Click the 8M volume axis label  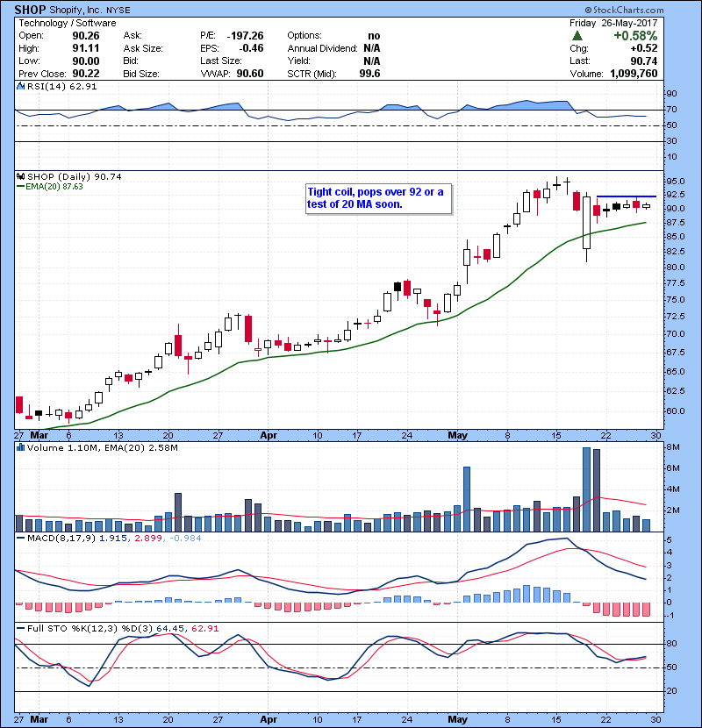[x=673, y=447]
